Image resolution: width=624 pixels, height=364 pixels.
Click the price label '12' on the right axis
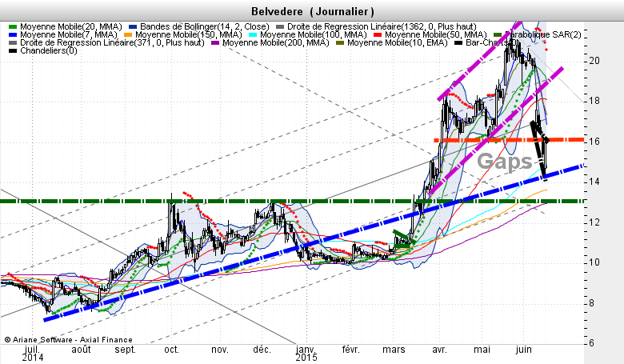click(x=595, y=222)
